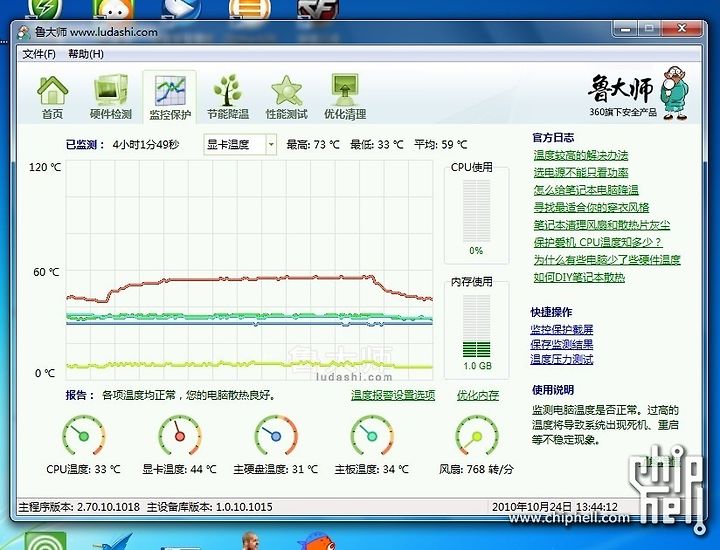Click monitored time 4小时1分49秒

[x=146, y=145]
